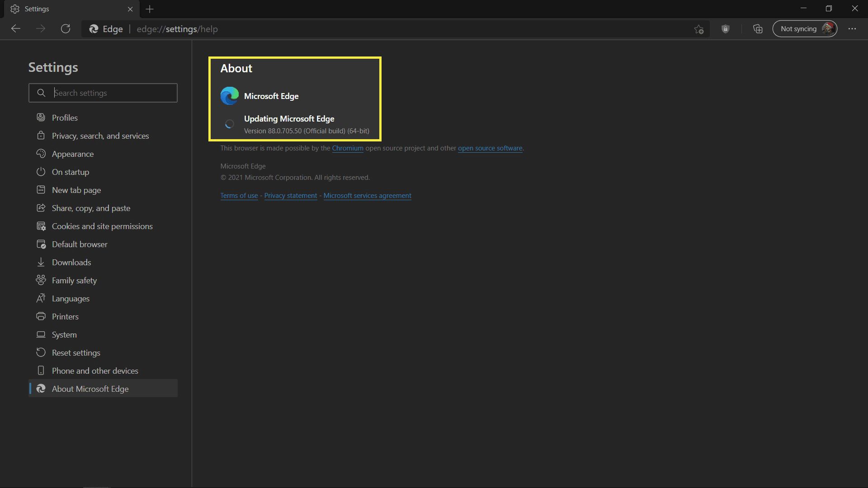Navigate to Downloads settings
Viewport: 868px width, 488px height.
pos(71,262)
